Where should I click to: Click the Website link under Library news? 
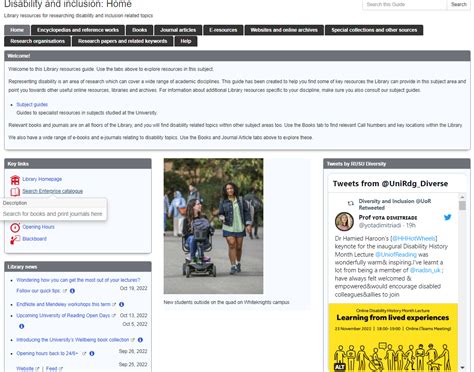pos(25,369)
